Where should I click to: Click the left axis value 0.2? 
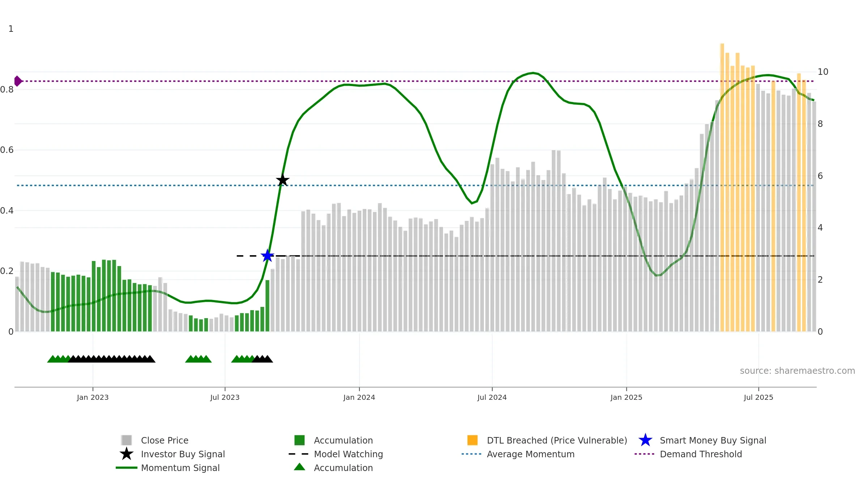pos(7,271)
